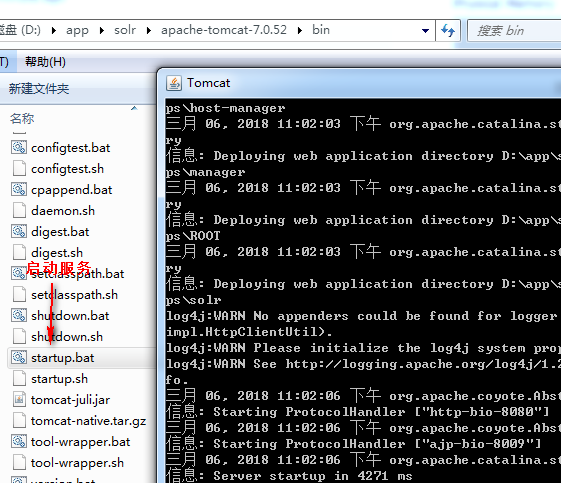
Task: Click the setclasspath.bat file icon
Action: click(x=19, y=273)
